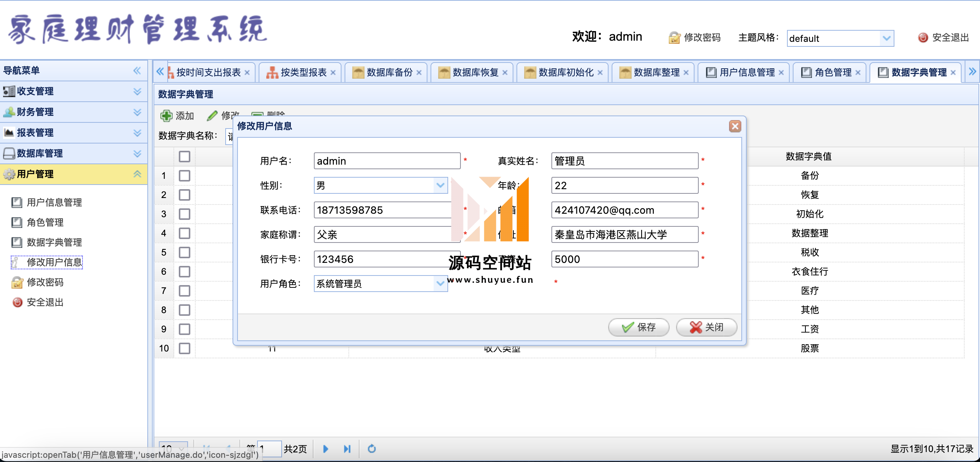Click the 修改 pencil icon in toolbar
This screenshot has height=462, width=980.
[x=212, y=115]
